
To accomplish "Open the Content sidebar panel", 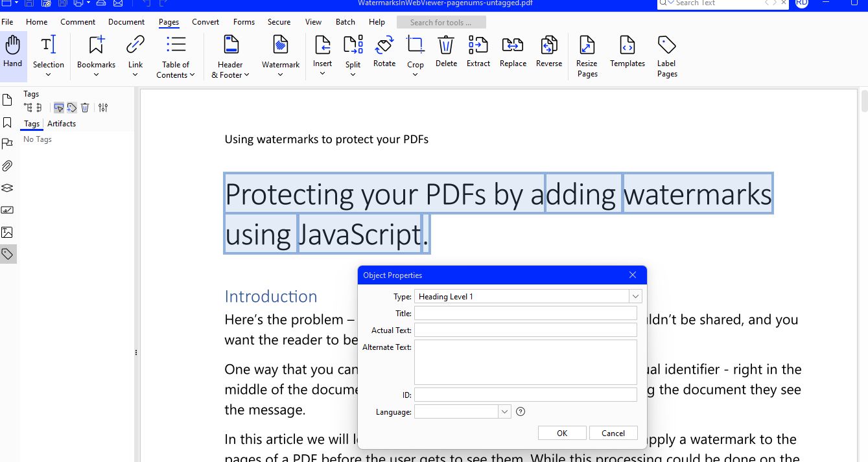I will (8, 232).
